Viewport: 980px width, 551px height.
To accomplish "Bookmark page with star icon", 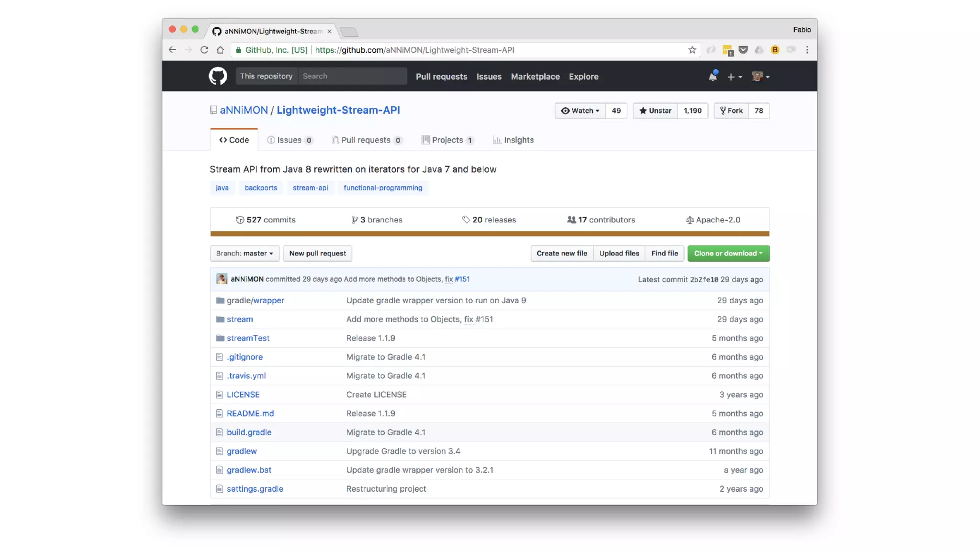I will tap(692, 50).
